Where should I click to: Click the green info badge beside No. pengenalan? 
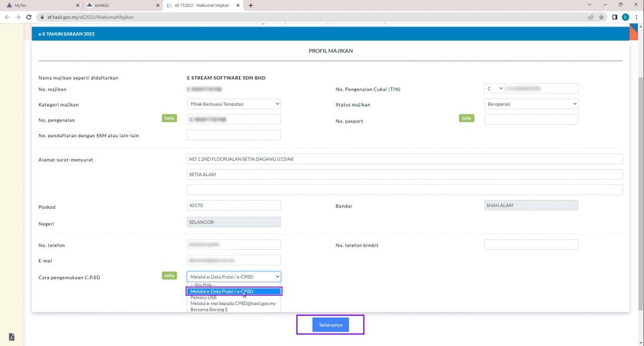pyautogui.click(x=169, y=118)
